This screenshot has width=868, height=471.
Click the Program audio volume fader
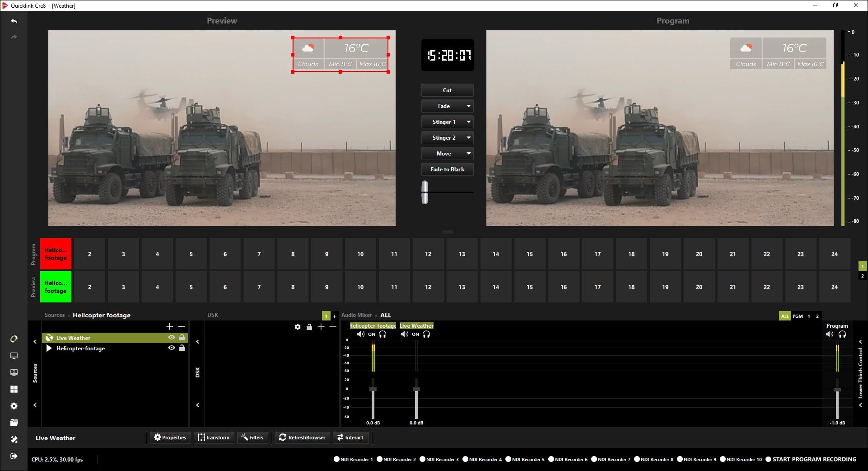837,390
